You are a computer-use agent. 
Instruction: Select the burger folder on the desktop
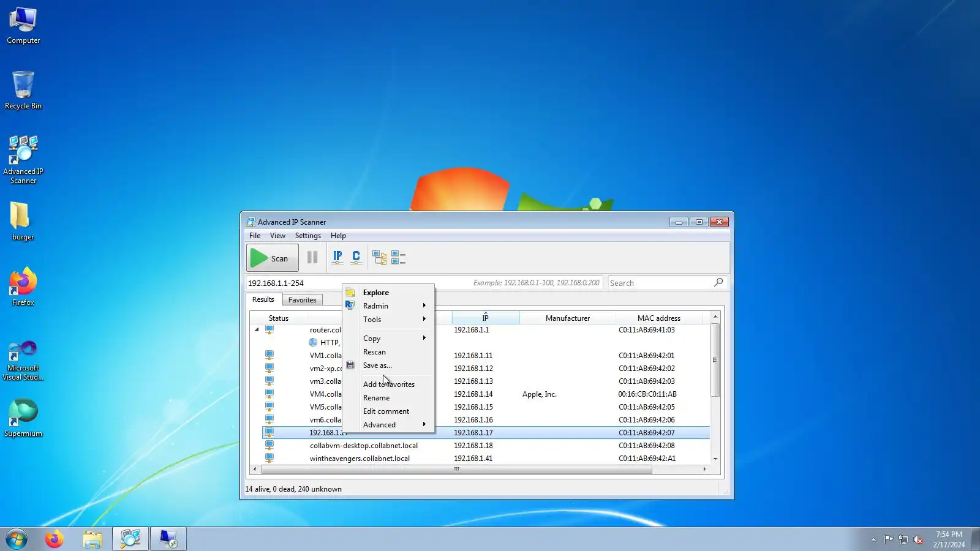coord(23,222)
